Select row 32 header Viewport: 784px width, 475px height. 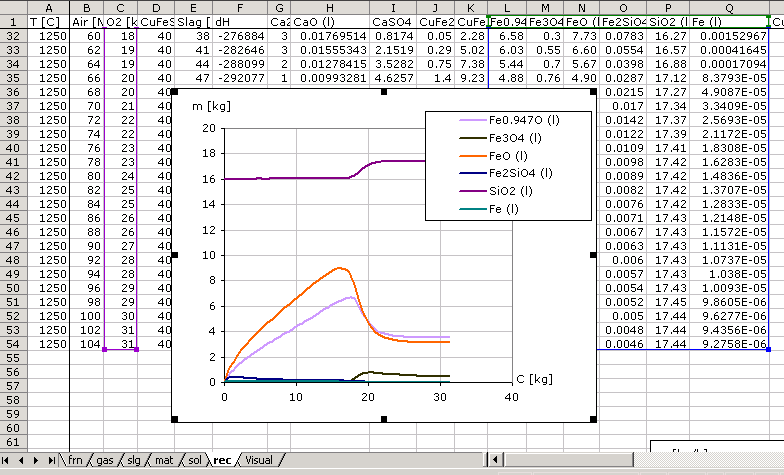pos(13,35)
